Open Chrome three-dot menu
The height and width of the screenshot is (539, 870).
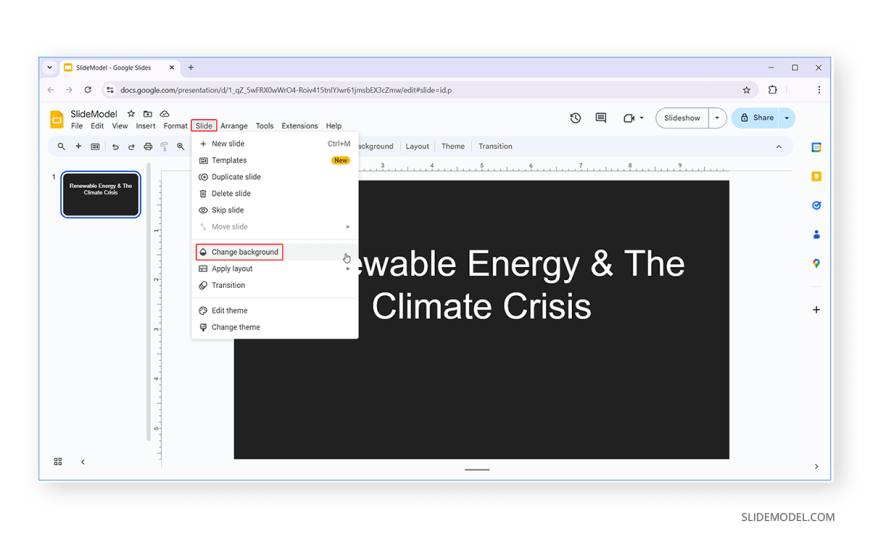(818, 90)
